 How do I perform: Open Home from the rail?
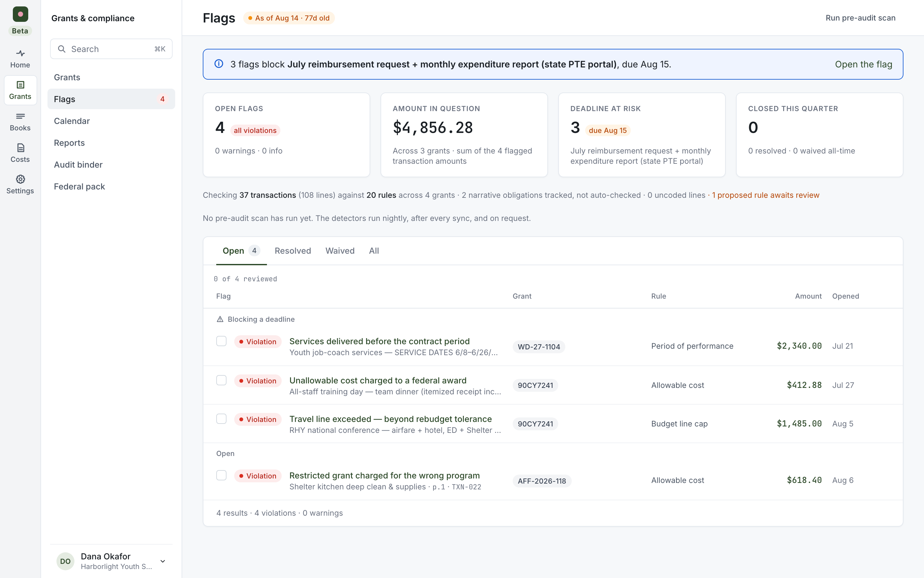(20, 59)
